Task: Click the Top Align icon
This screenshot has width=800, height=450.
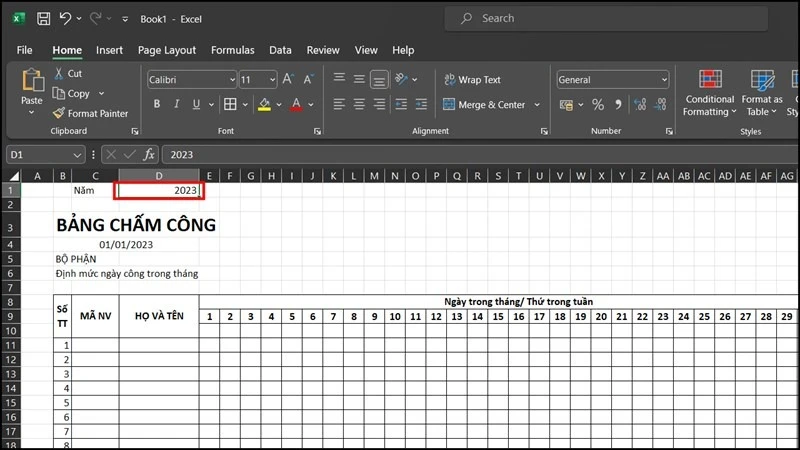Action: 339,79
